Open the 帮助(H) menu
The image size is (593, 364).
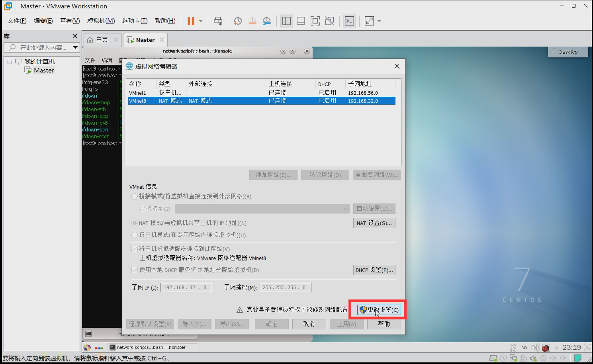[x=165, y=21]
